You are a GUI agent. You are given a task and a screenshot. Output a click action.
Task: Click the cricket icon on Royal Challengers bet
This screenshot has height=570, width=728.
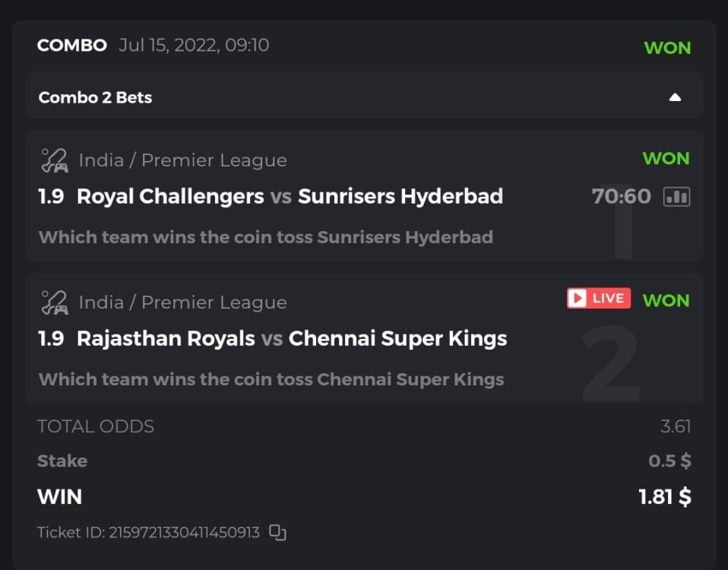click(x=54, y=160)
